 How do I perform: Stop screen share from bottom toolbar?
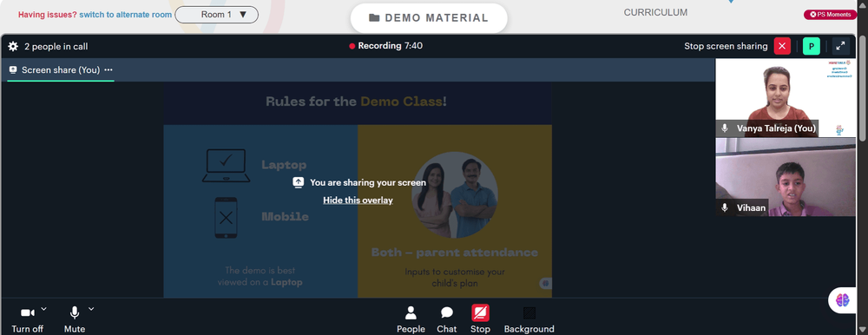click(x=480, y=319)
